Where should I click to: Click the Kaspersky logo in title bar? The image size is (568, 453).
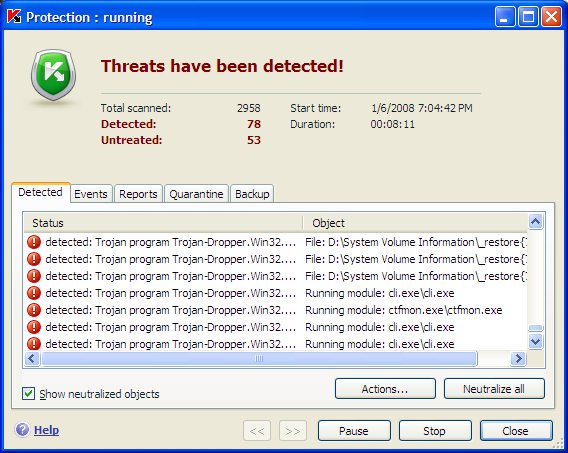tap(14, 16)
